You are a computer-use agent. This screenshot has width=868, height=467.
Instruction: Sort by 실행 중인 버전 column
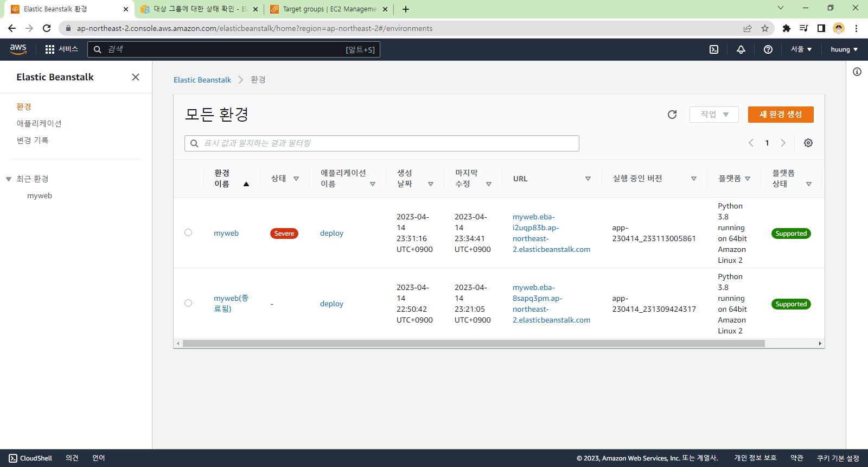pos(694,179)
